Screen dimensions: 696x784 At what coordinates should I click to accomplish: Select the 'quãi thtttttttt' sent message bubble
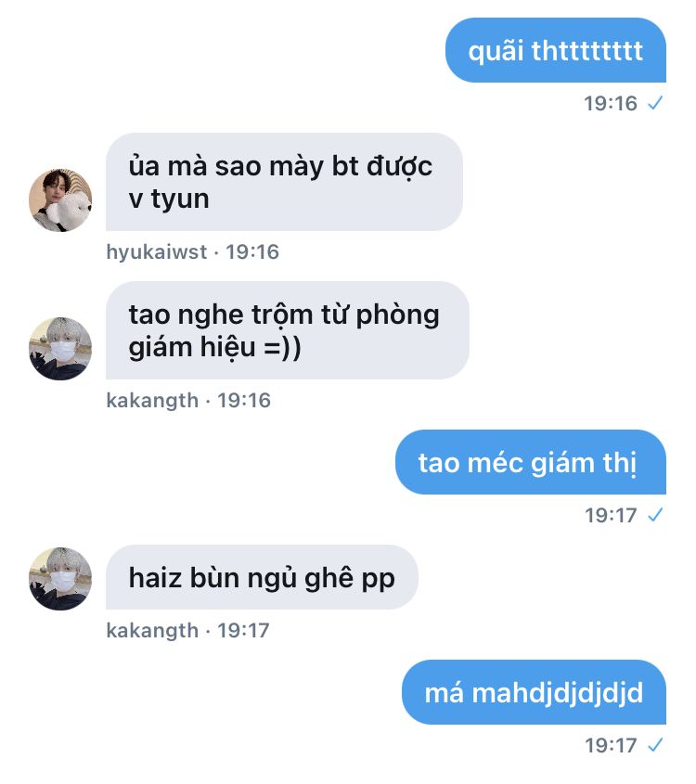(556, 50)
